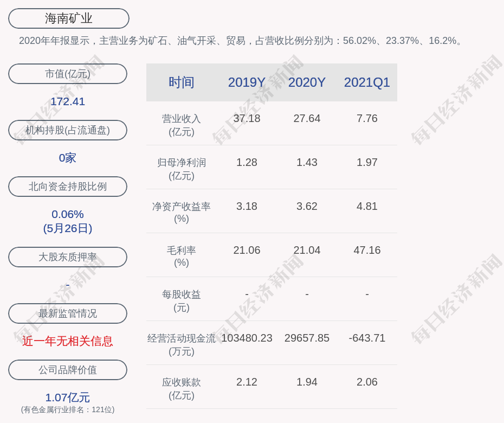
Task: Select the 2019Y column header
Action: tap(247, 82)
